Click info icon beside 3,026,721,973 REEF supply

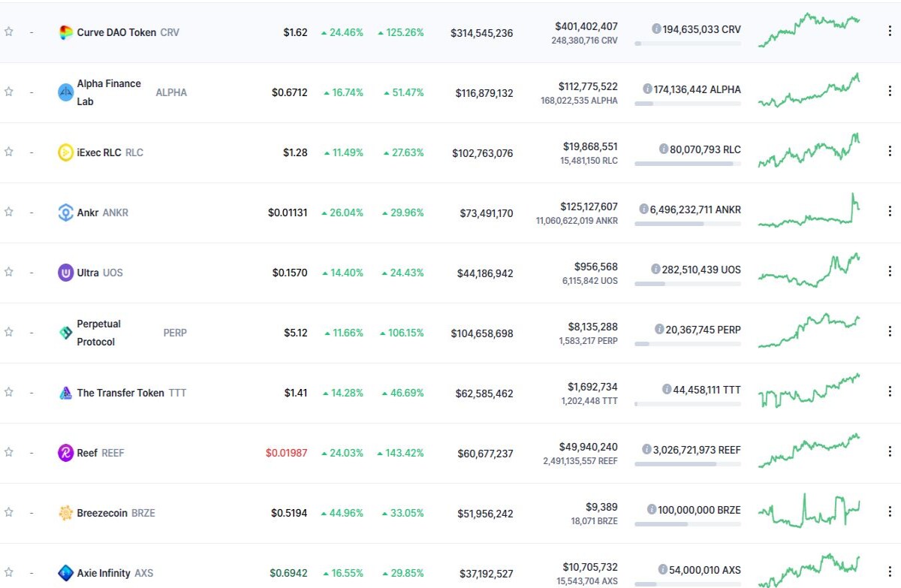point(646,449)
